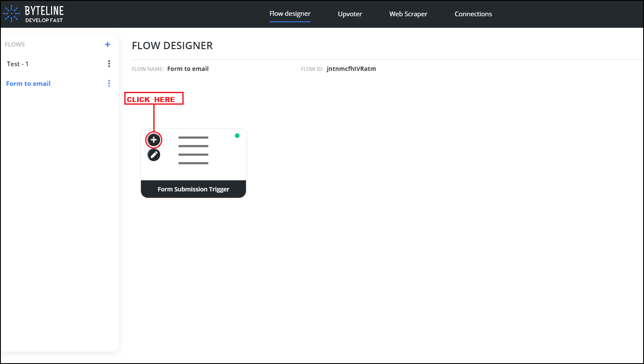Edit the Form Submission Trigger with the pencil icon
Viewport: 644px width, 364px height.
[x=154, y=155]
